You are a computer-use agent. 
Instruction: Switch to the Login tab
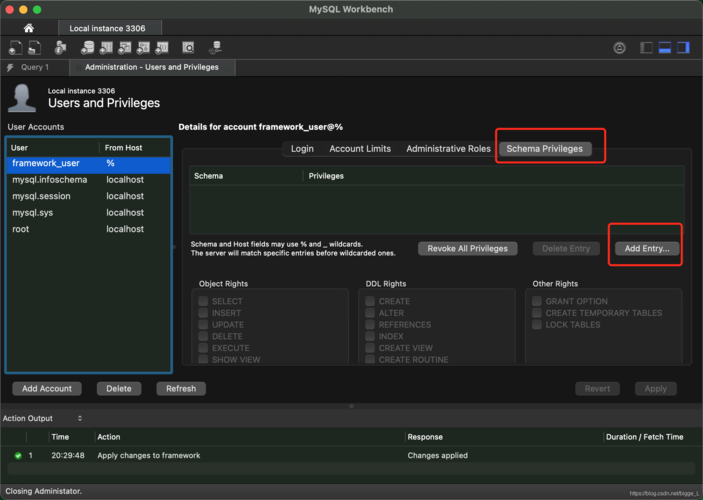point(302,149)
